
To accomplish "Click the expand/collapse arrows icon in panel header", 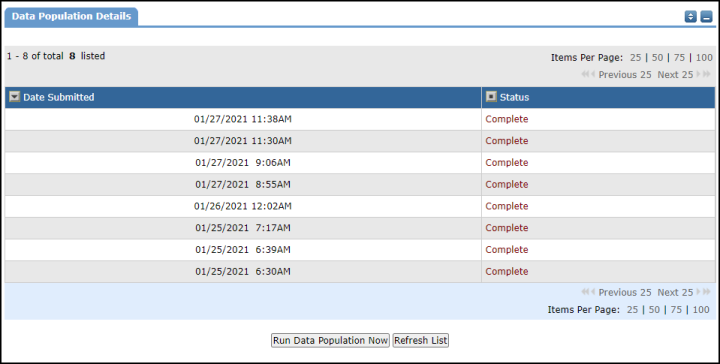I will [x=691, y=17].
